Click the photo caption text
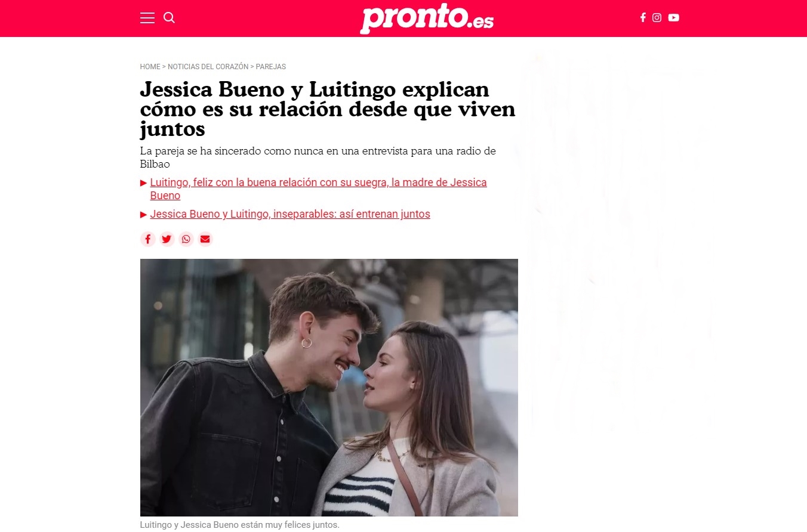Viewport: 807px width, 532px height. point(239,525)
